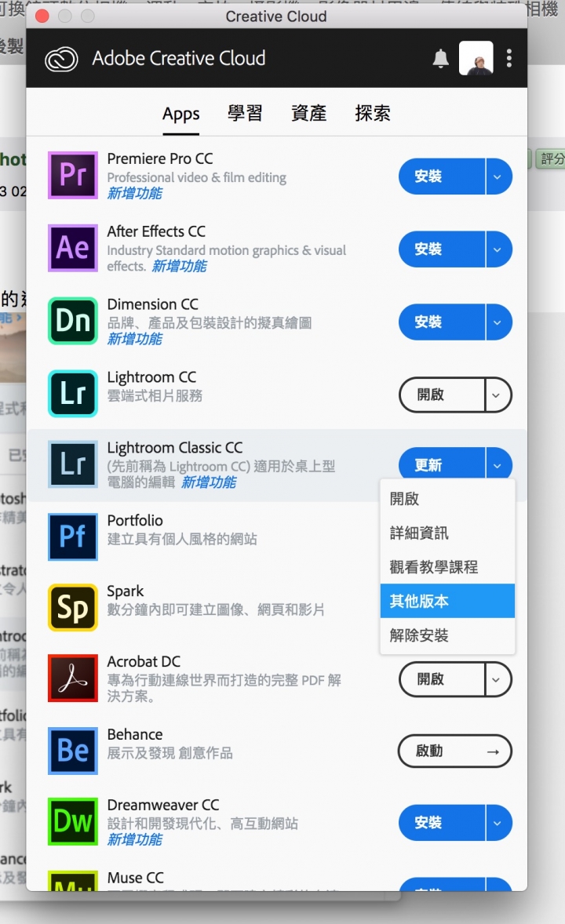The height and width of the screenshot is (924, 565).
Task: Click the Spark app title
Action: pyautogui.click(x=125, y=591)
